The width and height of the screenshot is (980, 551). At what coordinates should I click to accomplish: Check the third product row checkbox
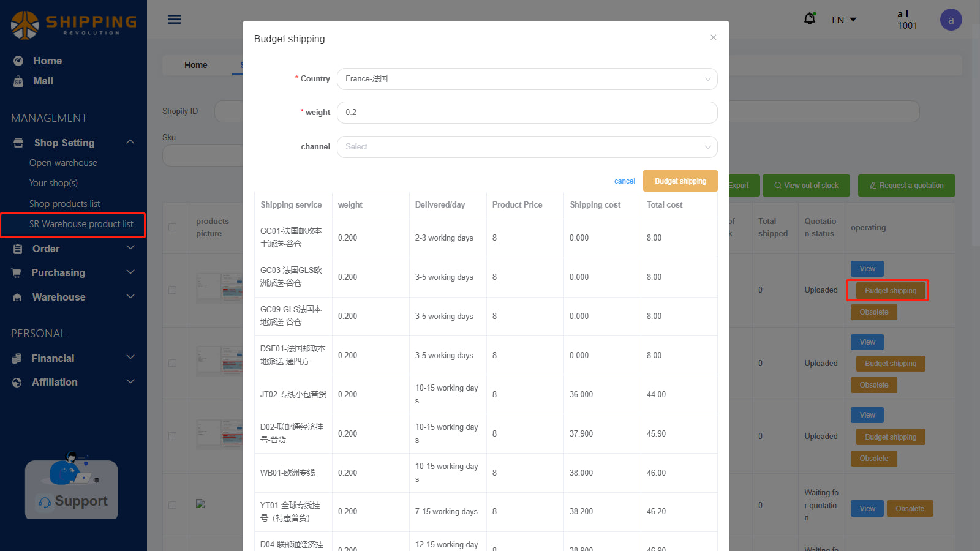point(172,436)
